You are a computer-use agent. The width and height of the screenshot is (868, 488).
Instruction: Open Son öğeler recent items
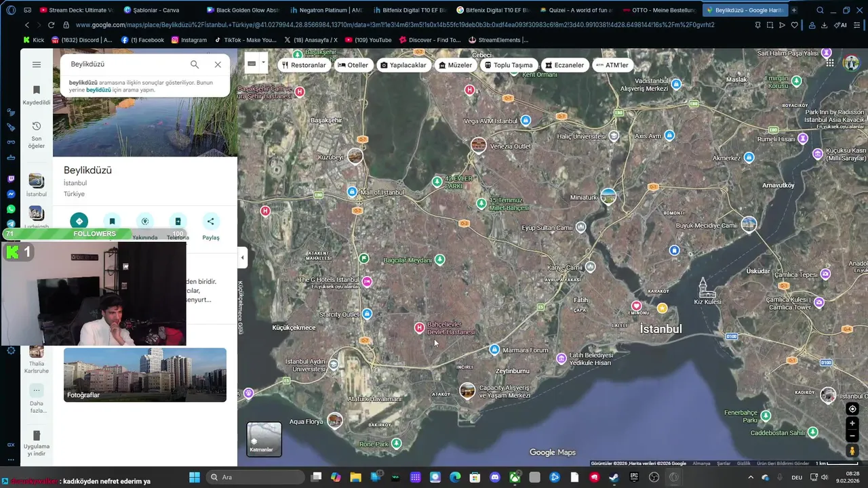(37, 135)
